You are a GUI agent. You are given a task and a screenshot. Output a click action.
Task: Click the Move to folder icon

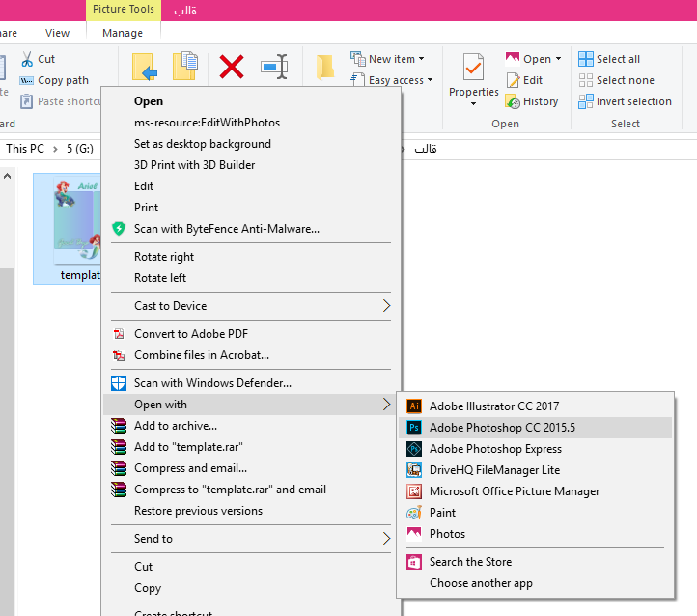[x=145, y=67]
